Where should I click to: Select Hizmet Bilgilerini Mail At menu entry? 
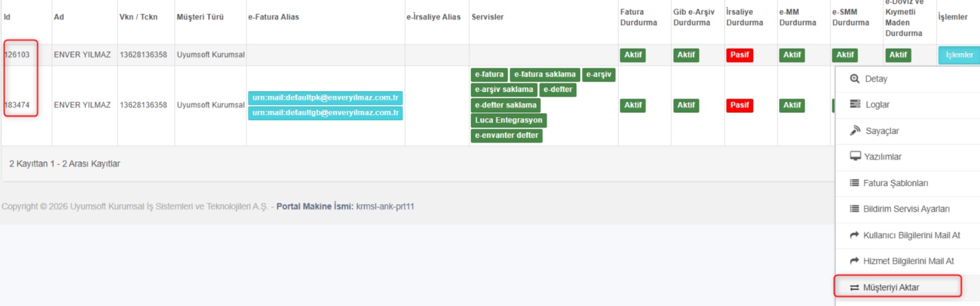(x=908, y=261)
